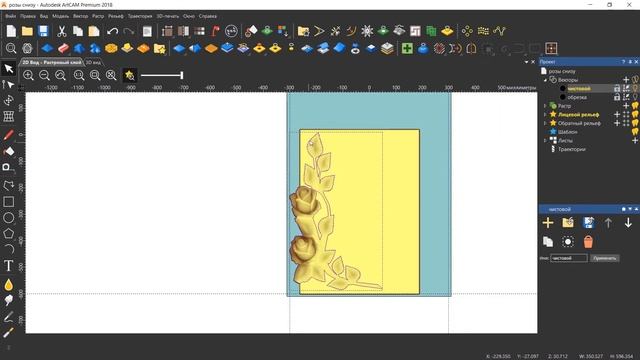Toggle lock on the 'чистовой' vector layer
Screen dimensions: 640x360
pyautogui.click(x=617, y=89)
